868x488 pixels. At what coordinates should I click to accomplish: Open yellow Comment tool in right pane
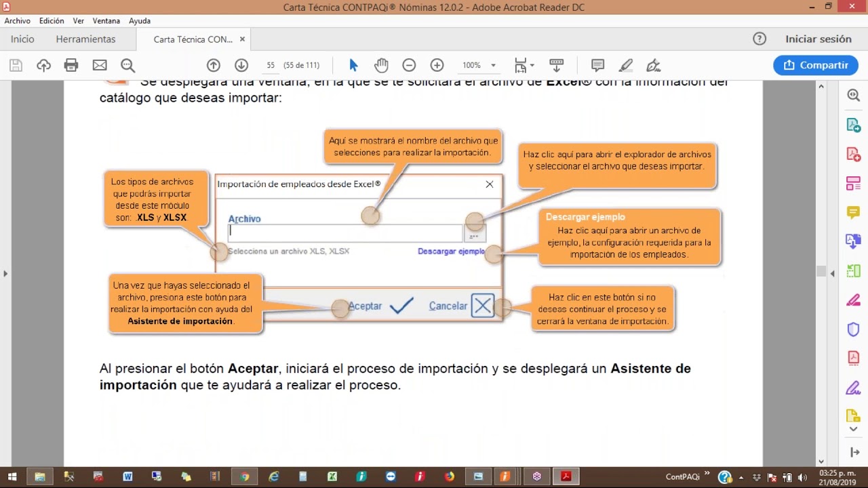coord(853,213)
